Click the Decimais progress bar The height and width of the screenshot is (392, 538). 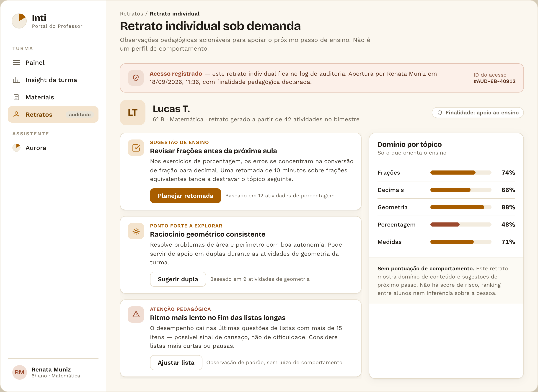461,190
